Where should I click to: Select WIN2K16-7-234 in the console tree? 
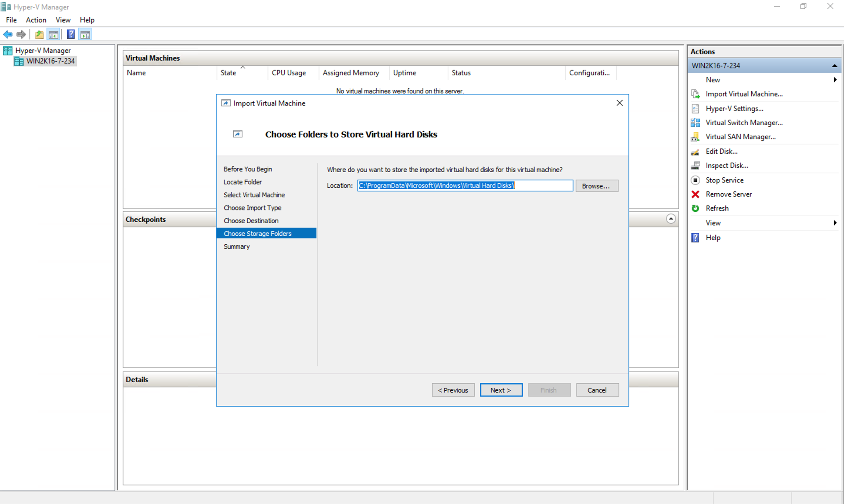(51, 61)
